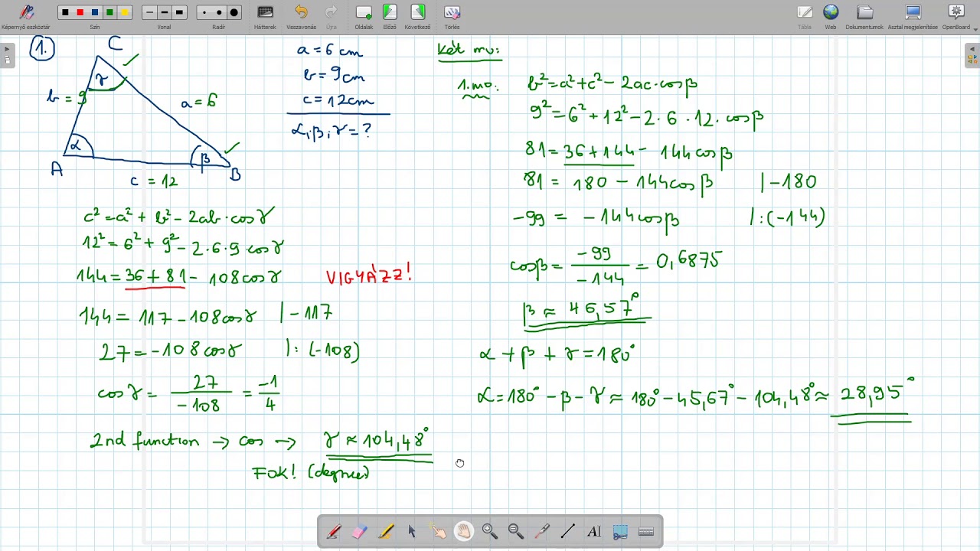Choose the largest eraser size
Viewport: 980px width, 551px height.
point(234,12)
